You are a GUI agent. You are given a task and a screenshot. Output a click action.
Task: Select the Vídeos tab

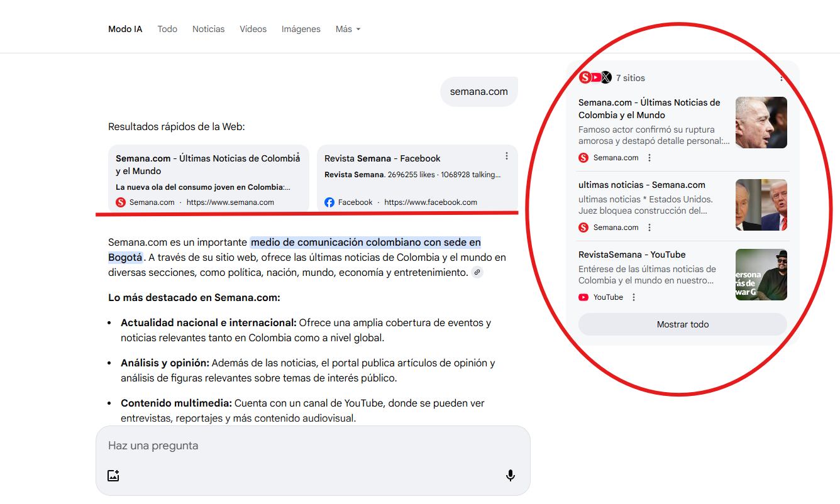pos(253,29)
